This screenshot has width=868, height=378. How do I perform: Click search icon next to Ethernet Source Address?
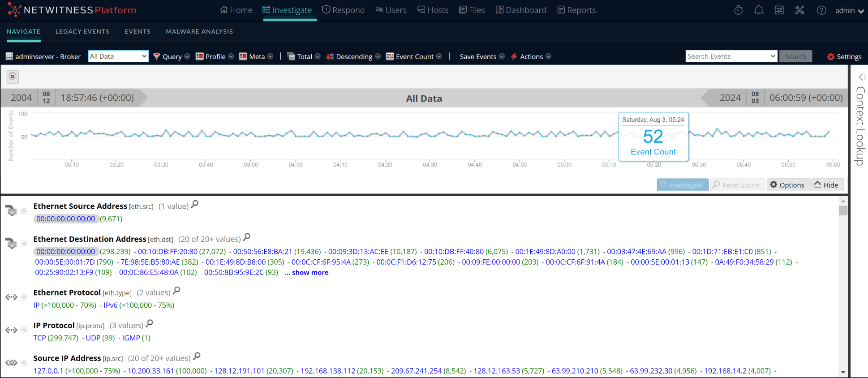[x=194, y=204]
